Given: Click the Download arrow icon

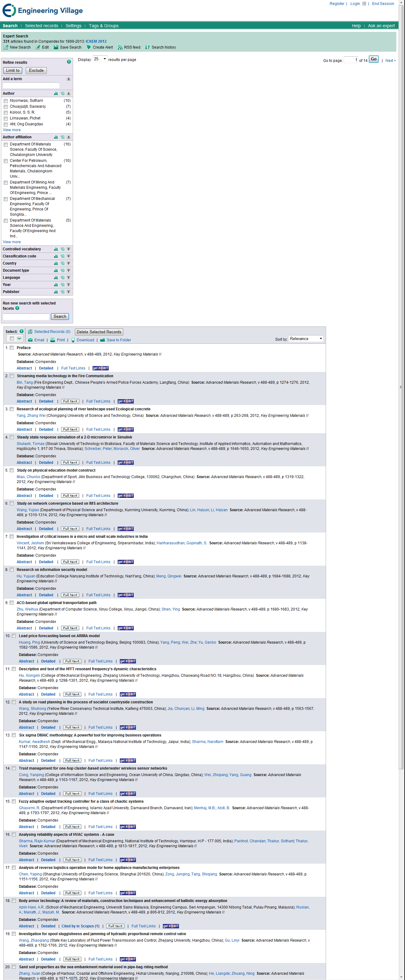Looking at the screenshot, I should point(73,340).
